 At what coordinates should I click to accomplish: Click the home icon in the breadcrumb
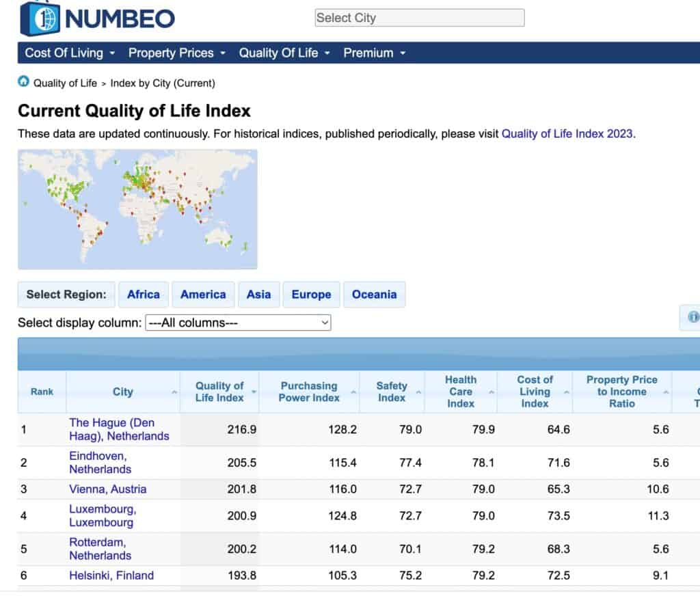pos(24,83)
